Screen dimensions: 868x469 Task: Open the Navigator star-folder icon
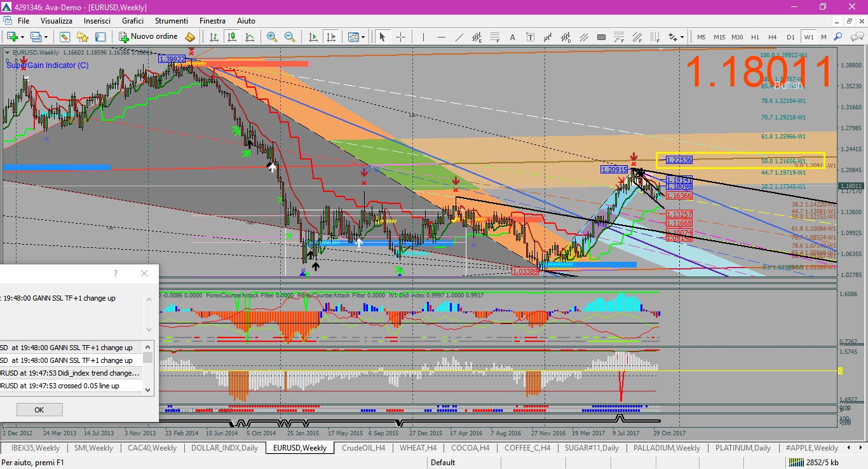[x=83, y=37]
